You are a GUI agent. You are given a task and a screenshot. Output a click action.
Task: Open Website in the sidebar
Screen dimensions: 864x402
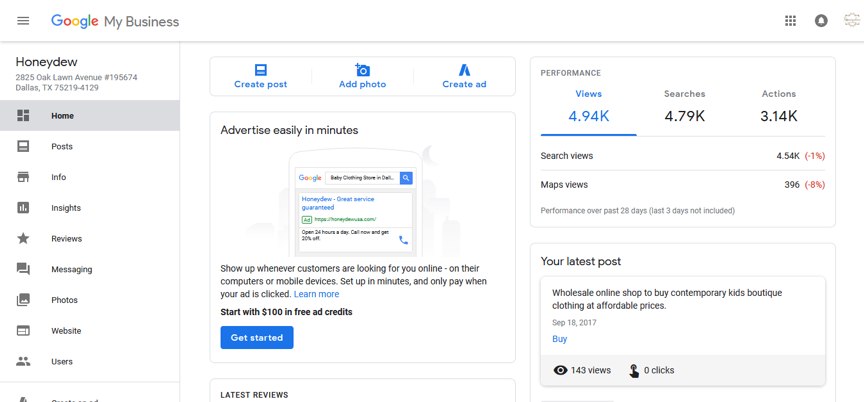90,331
